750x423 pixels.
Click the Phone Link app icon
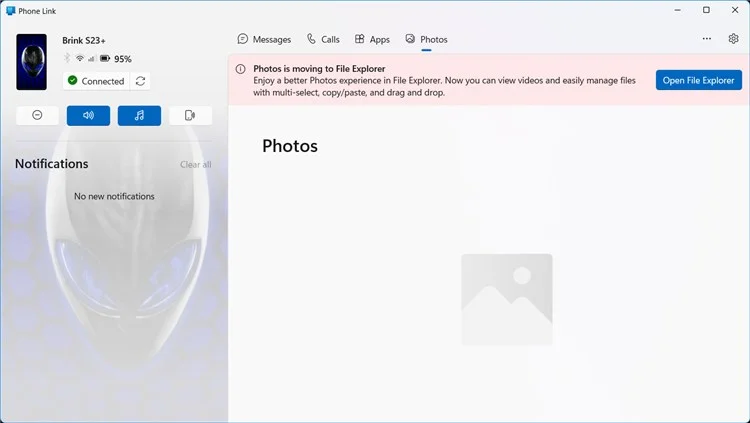point(11,11)
